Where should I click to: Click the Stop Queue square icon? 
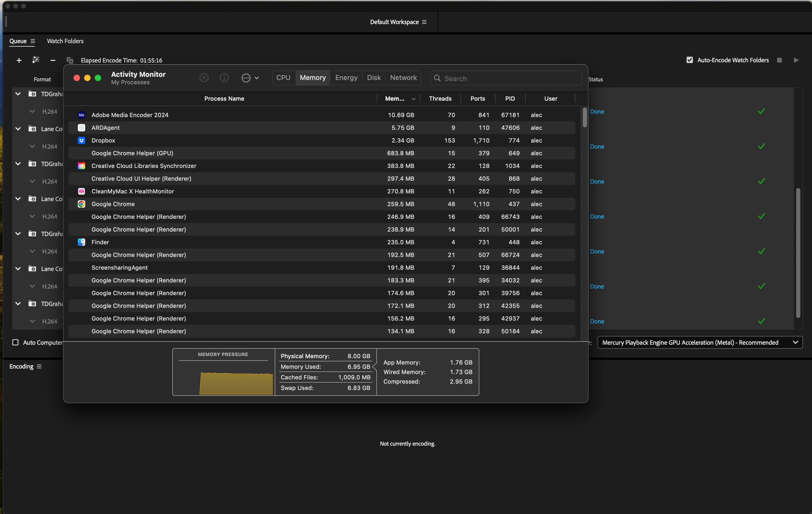(x=779, y=60)
